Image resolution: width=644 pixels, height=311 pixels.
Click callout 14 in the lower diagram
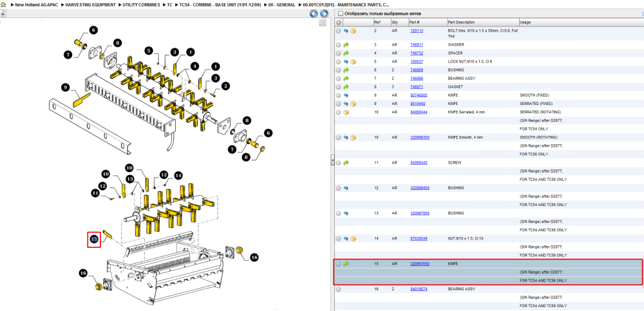178,175
